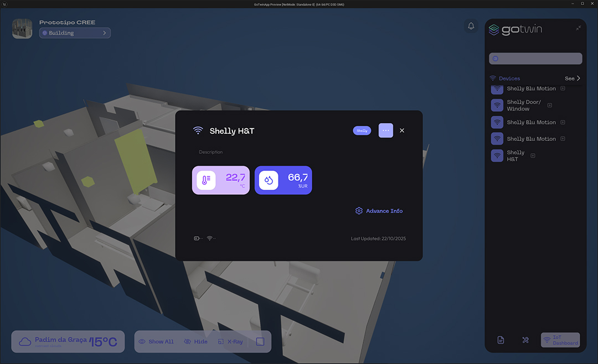The width and height of the screenshot is (598, 364).
Task: Switch to the IoT Dashboard tab
Action: click(560, 340)
